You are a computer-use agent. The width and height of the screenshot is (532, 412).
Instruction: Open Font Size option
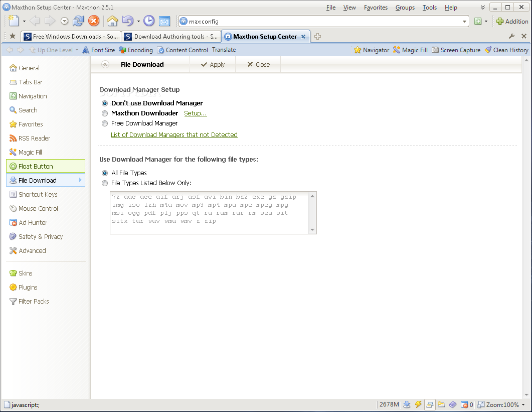click(x=99, y=50)
